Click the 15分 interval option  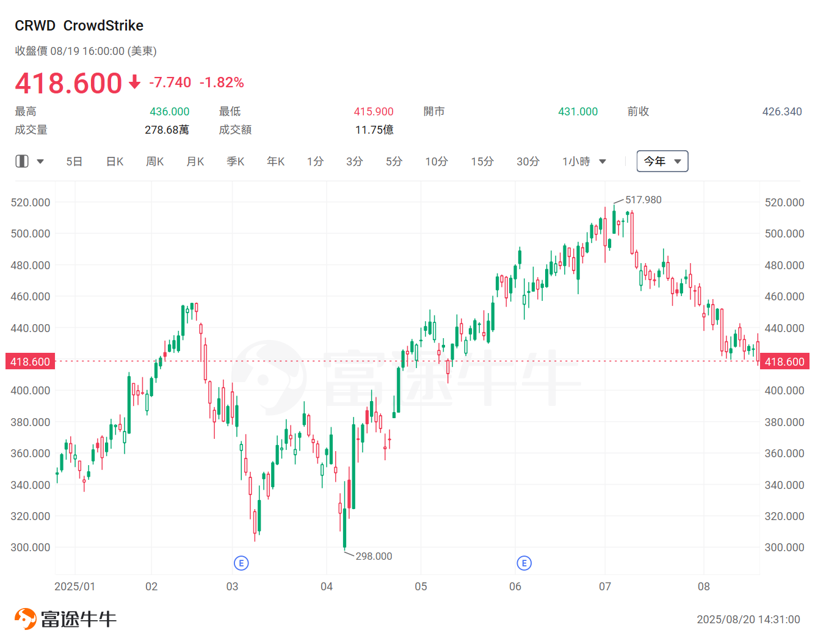[482, 161]
